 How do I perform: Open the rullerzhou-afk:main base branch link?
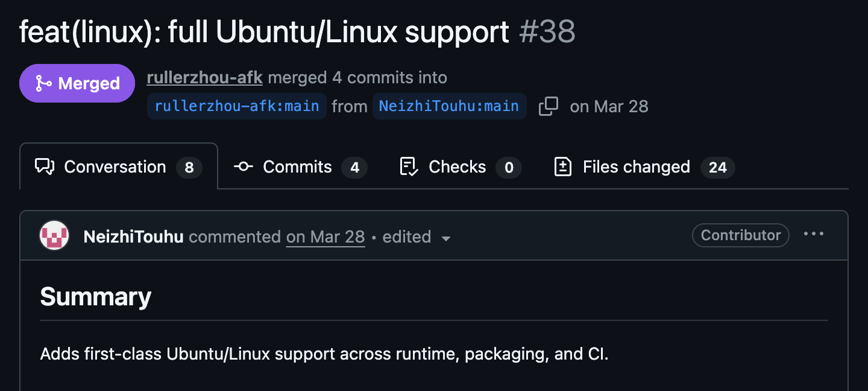point(237,106)
